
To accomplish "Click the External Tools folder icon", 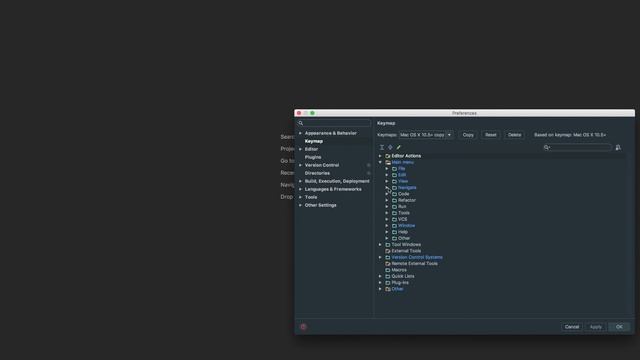I will click(388, 251).
